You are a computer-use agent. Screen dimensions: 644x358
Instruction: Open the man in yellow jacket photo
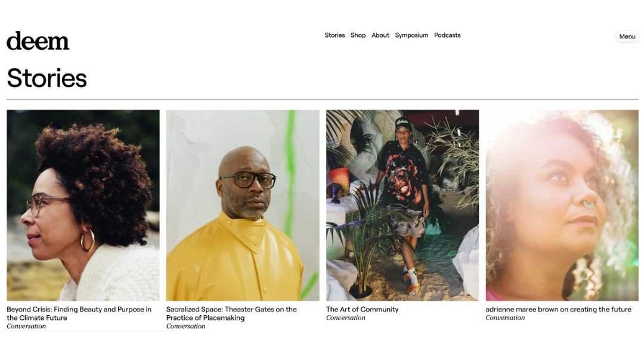coord(243,205)
